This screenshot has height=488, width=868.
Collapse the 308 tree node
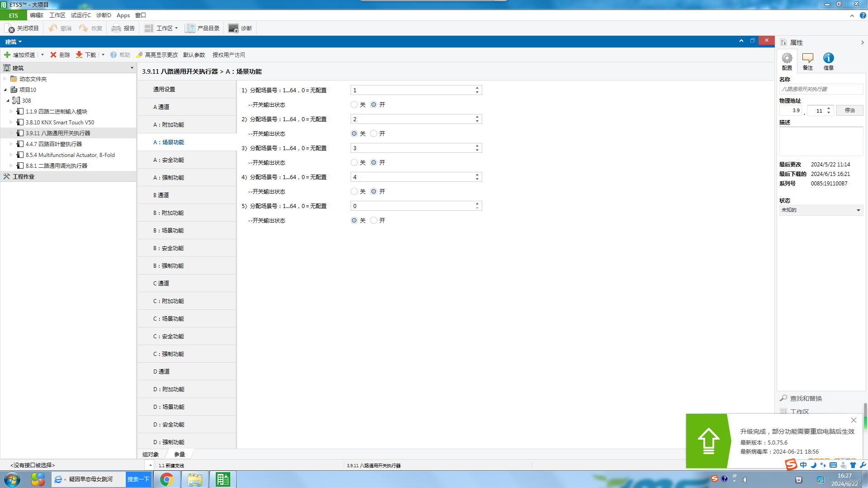[8, 100]
